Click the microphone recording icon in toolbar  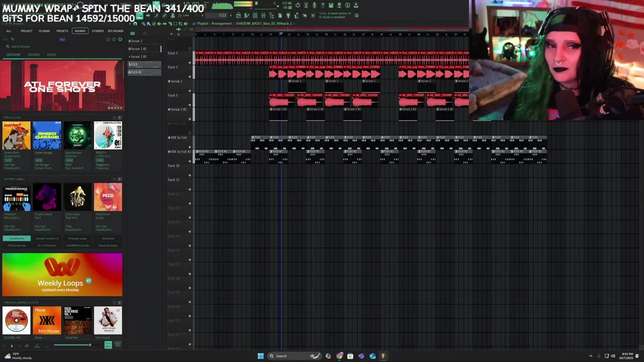coord(314,5)
